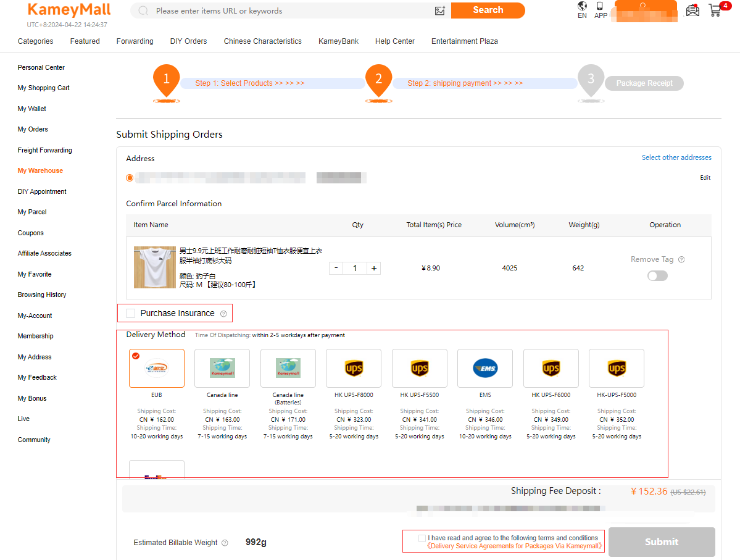Select EUB delivery method

click(157, 369)
